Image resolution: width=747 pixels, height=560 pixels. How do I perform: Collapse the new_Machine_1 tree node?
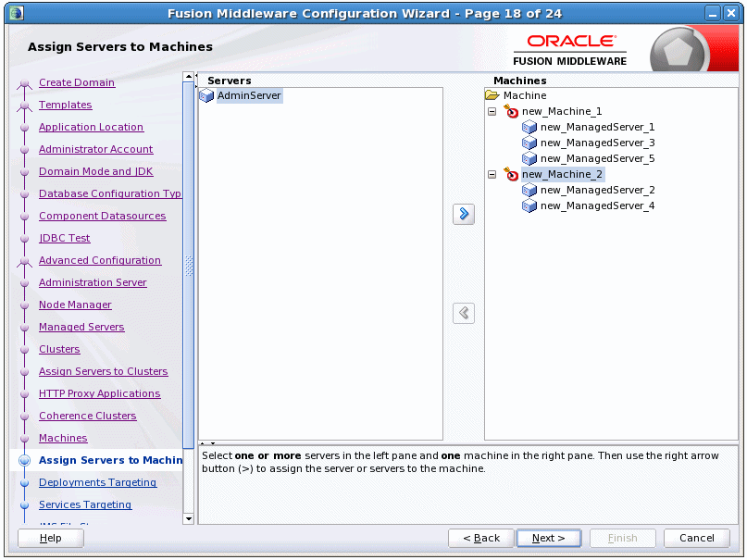492,111
